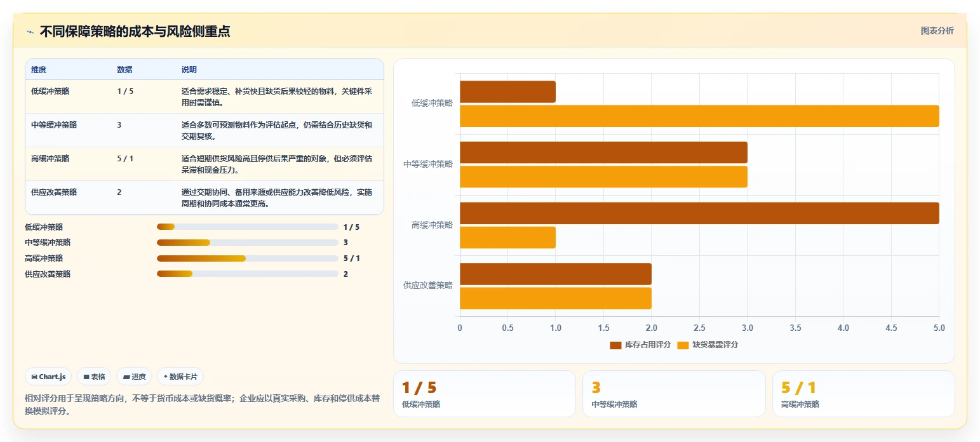Image resolution: width=980 pixels, height=442 pixels.
Task: Select the 中等缓冲策略 table row cell
Action: point(54,125)
